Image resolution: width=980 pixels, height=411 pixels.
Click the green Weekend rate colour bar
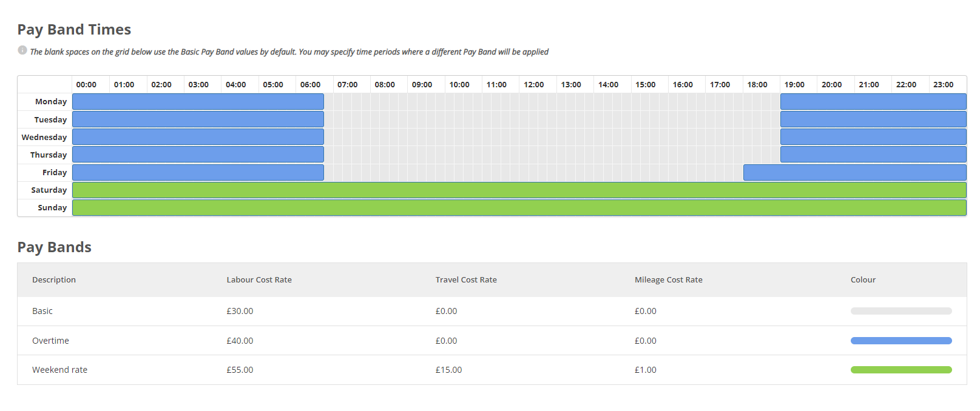901,370
